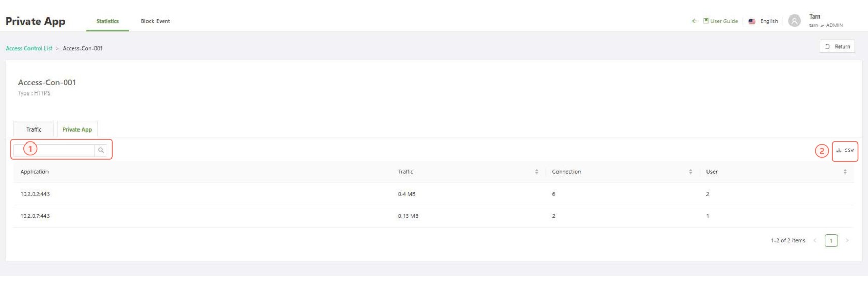Sort table by User column arrows
The image size is (868, 285).
tap(845, 172)
